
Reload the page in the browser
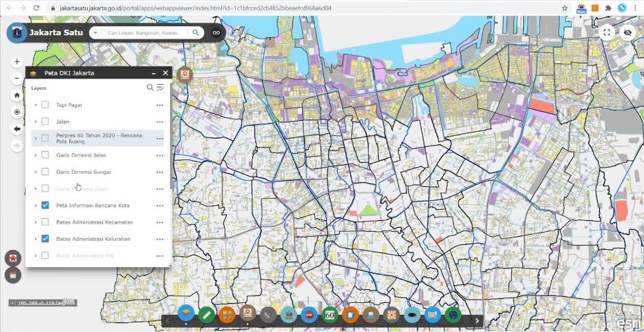pyautogui.click(x=37, y=8)
